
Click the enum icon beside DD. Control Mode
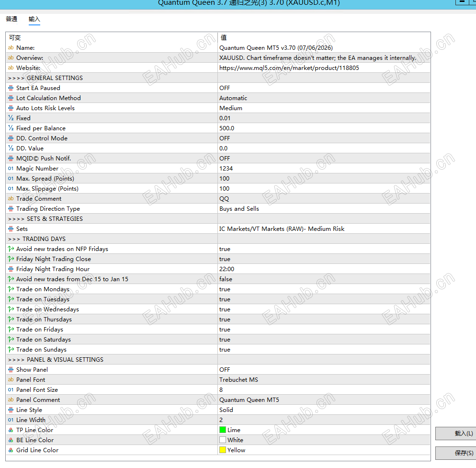[x=11, y=138]
